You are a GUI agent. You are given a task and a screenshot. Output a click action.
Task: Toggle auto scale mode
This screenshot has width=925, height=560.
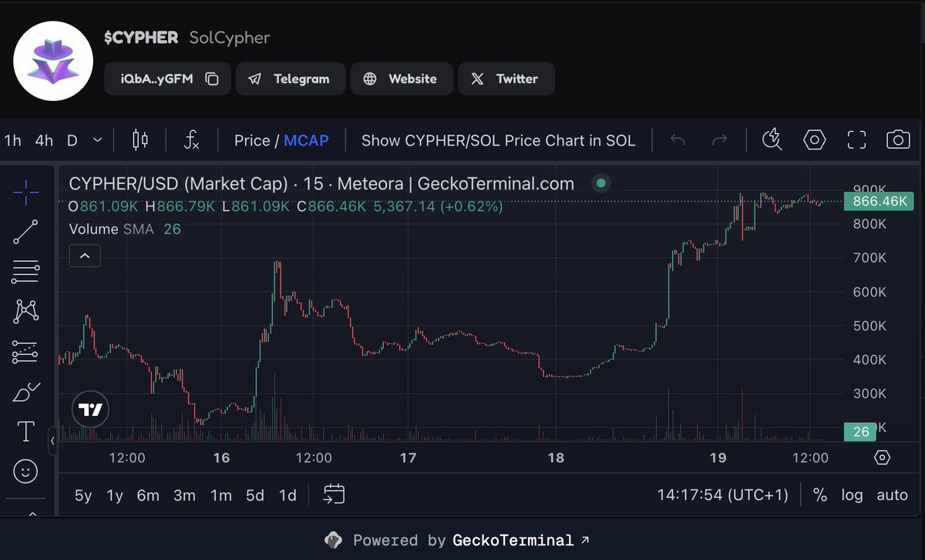893,495
